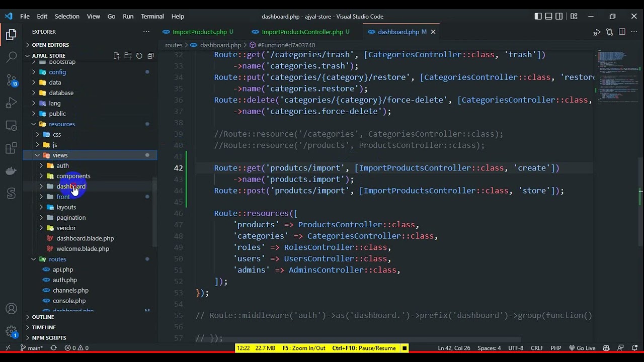Click the Synchronize Changes icon in status bar
Image resolution: width=644 pixels, height=362 pixels.
click(53, 348)
